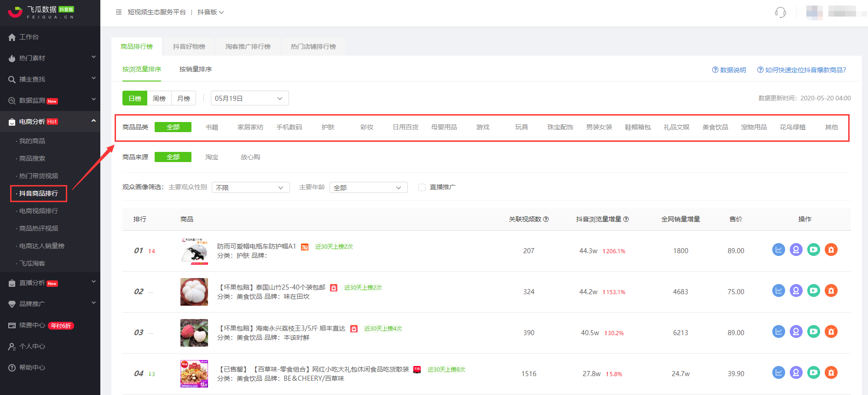Select 按浏览量排序 sub-tab
Image resolution: width=868 pixels, height=395 pixels.
click(x=142, y=69)
